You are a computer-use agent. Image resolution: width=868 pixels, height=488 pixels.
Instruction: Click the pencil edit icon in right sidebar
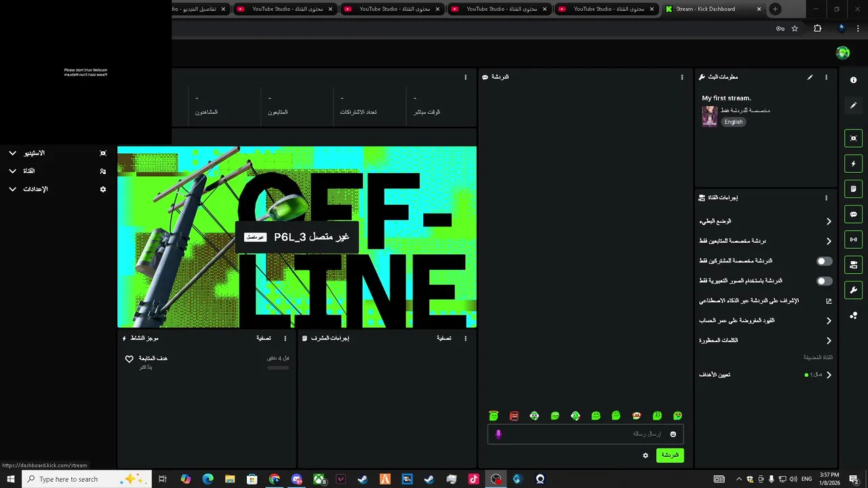coord(853,106)
